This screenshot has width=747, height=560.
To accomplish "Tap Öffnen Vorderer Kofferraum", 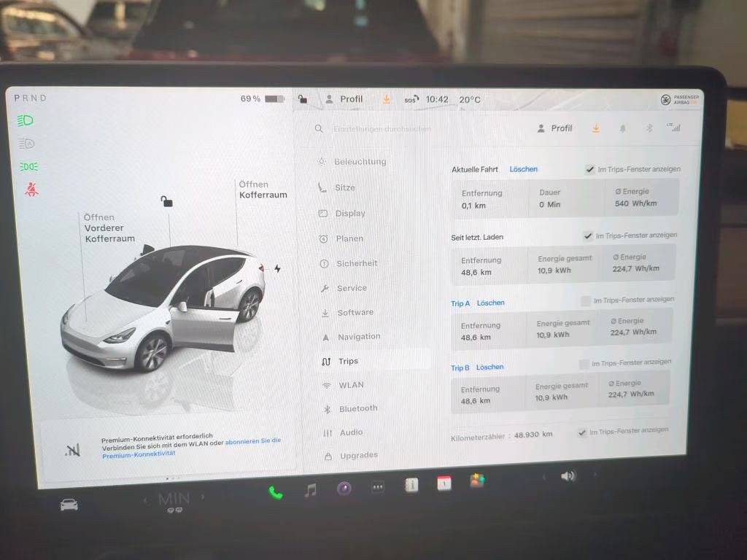I will point(109,228).
